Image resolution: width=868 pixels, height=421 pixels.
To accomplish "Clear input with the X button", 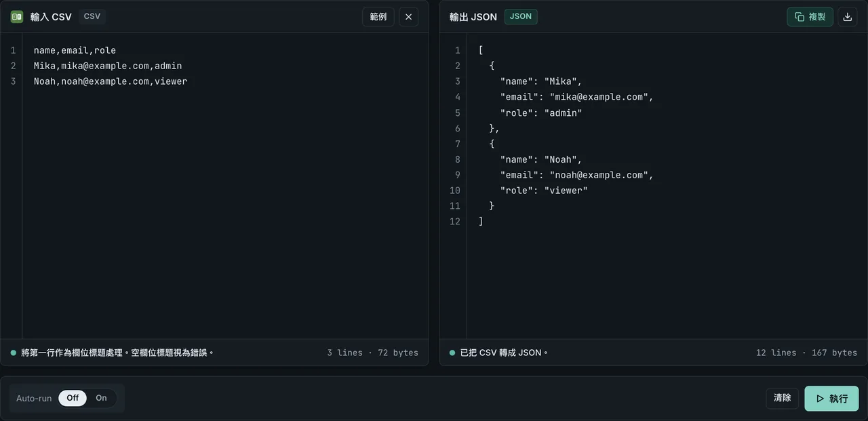I will (408, 16).
